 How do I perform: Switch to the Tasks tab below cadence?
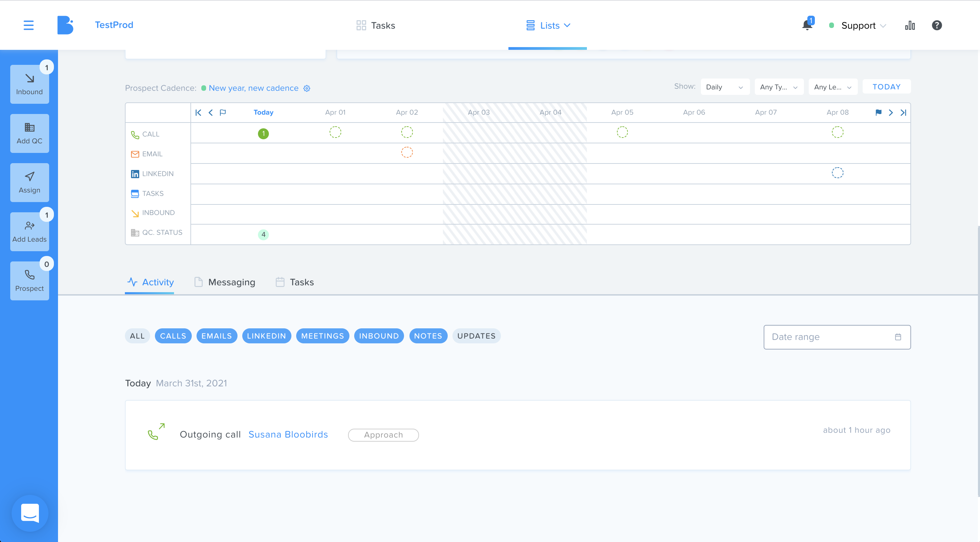pos(294,282)
